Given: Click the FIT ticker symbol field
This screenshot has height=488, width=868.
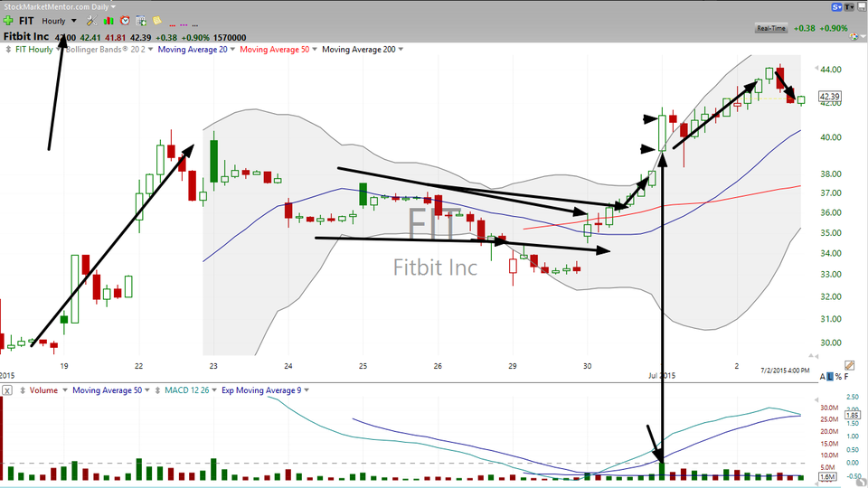Looking at the screenshot, I should tap(26, 21).
